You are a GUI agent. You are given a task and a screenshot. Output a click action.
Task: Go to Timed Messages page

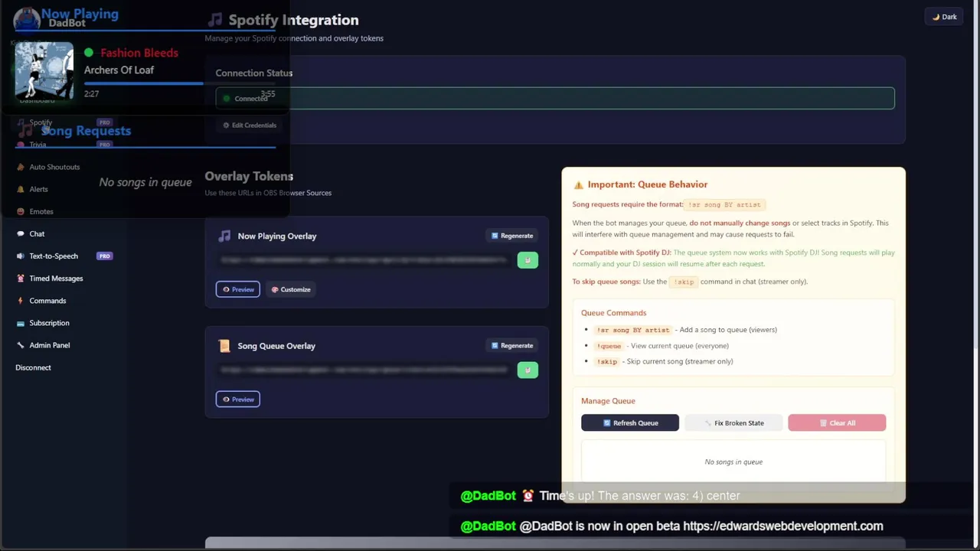tap(56, 278)
